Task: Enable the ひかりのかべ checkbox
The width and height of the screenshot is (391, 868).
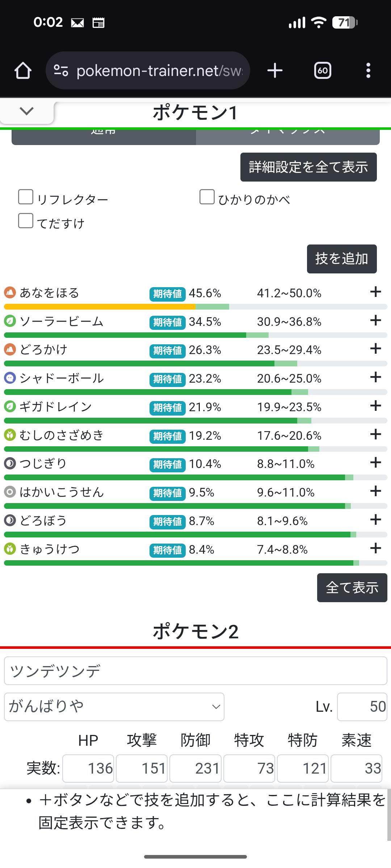Action: (207, 197)
